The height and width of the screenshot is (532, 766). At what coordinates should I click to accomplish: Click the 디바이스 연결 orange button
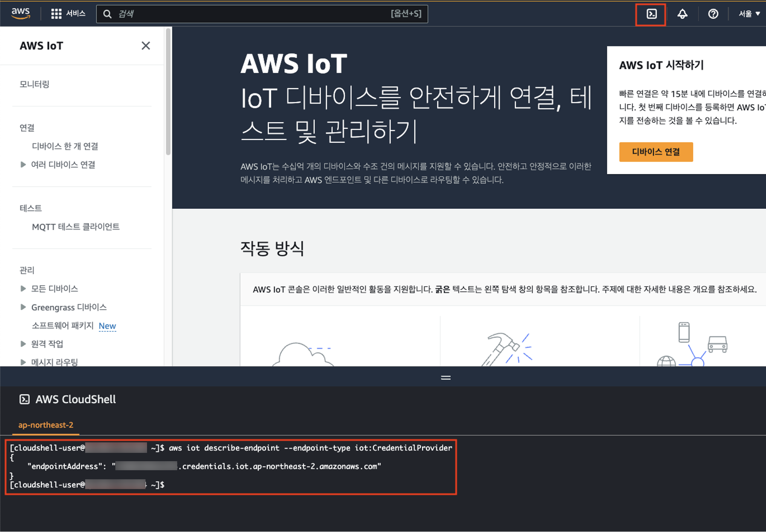point(656,152)
